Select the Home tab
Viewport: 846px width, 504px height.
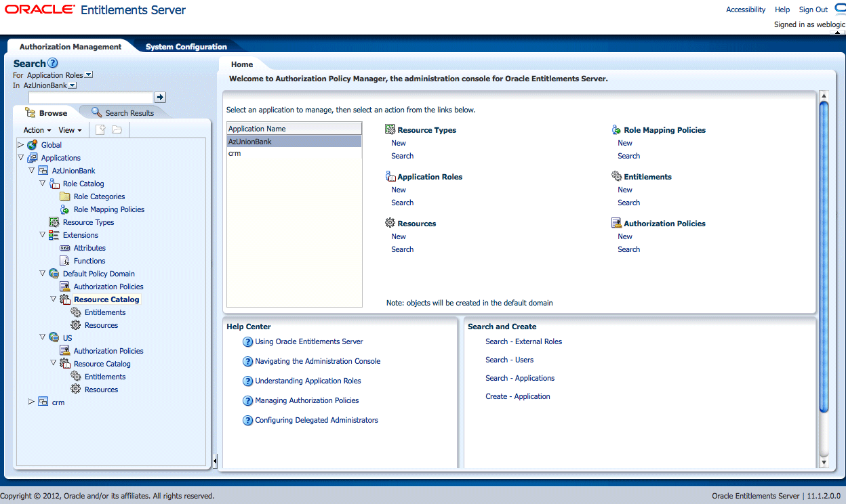pyautogui.click(x=242, y=64)
